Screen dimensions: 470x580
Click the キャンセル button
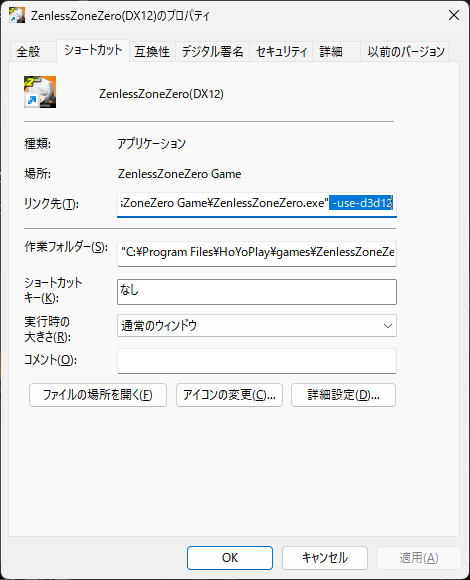[x=325, y=558]
